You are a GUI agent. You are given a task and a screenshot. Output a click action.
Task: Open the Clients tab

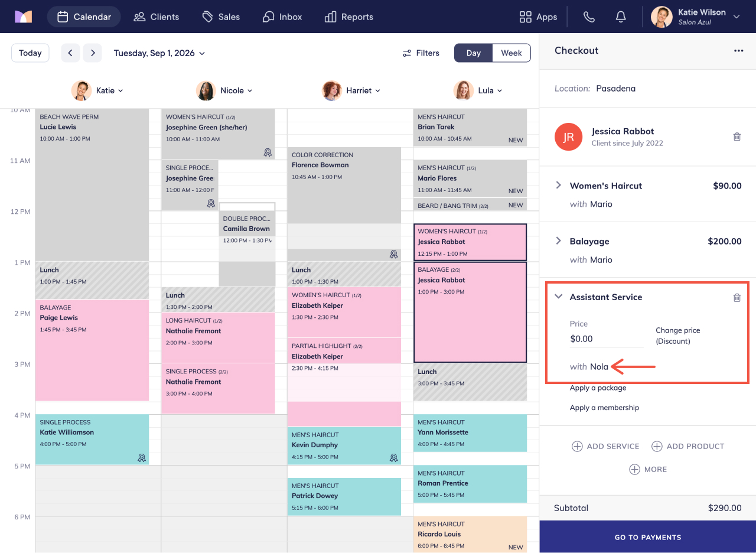(x=157, y=17)
